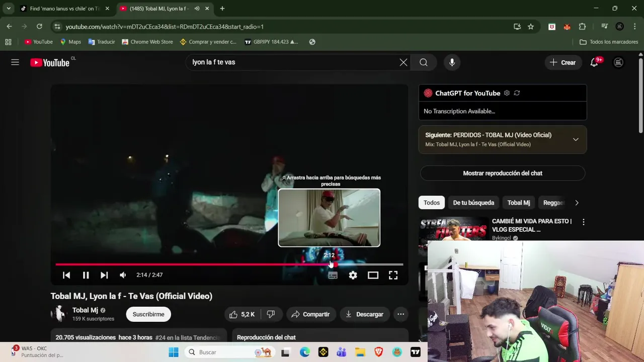The image size is (644, 362).
Task: Open the Tobal Mj channel avatar
Action: click(59, 314)
